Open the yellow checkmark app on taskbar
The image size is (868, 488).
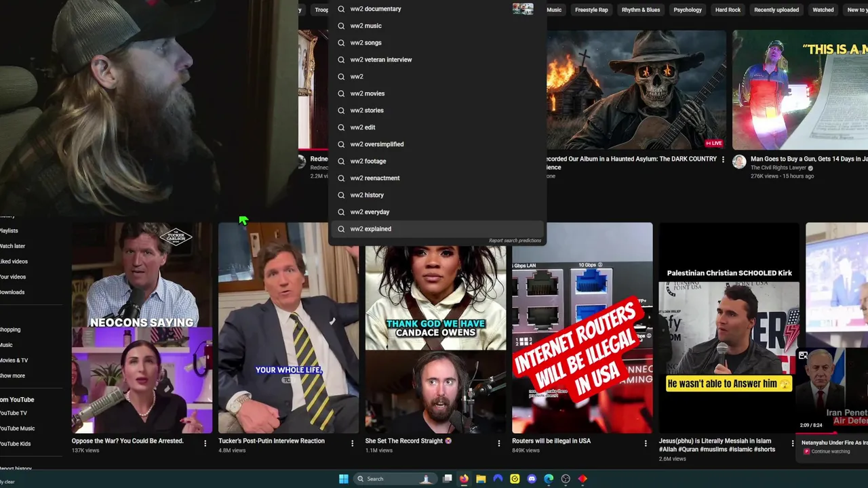coord(515,479)
